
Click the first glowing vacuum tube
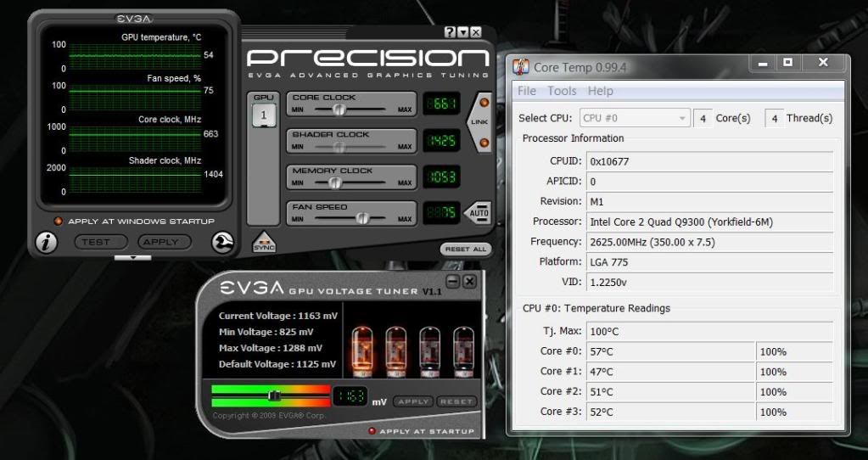pos(362,351)
